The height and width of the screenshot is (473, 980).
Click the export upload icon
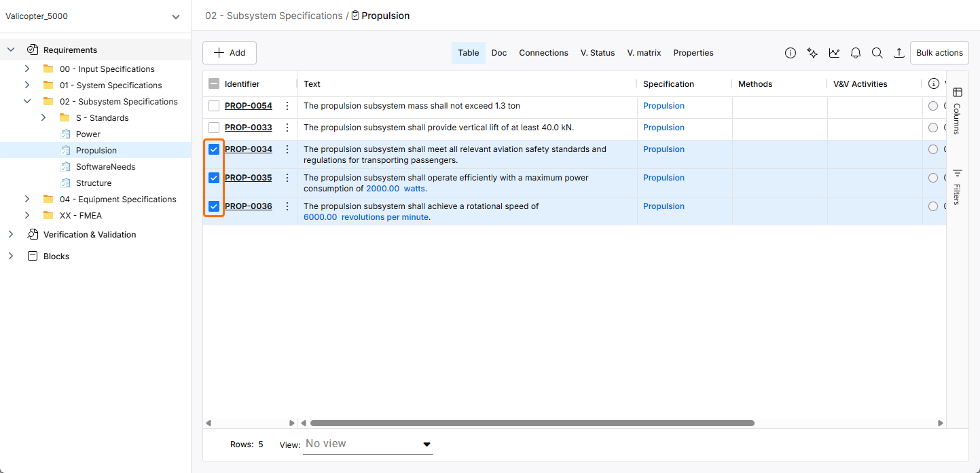point(899,53)
